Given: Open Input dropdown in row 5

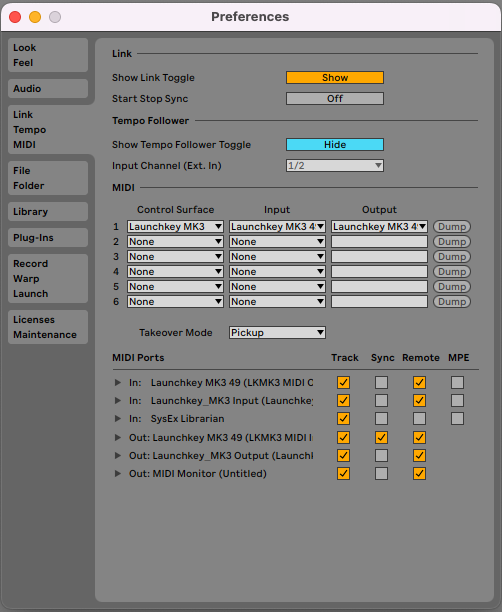Looking at the screenshot, I should pos(277,286).
